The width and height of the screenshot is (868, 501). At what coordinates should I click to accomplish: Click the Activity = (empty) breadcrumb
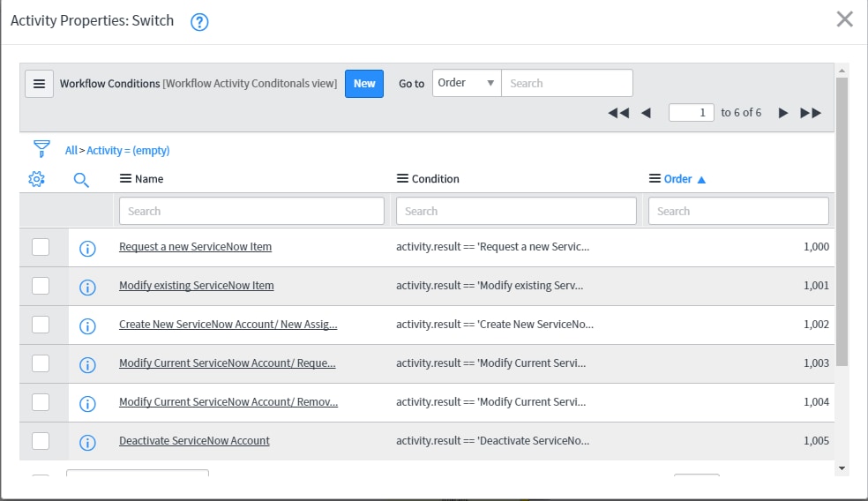coord(128,150)
